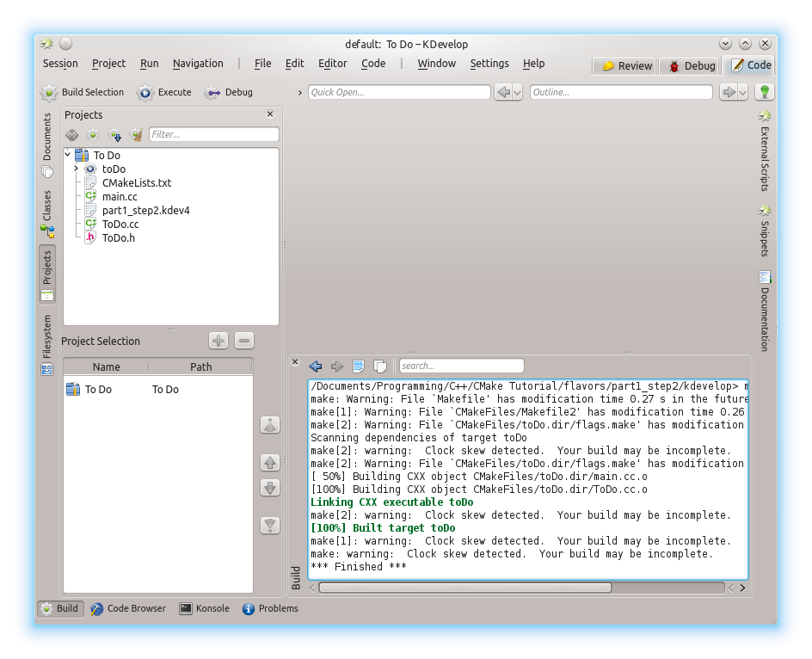Click install icon with blue arrow in Projects toolbar
The width and height of the screenshot is (812, 659).
114,135
